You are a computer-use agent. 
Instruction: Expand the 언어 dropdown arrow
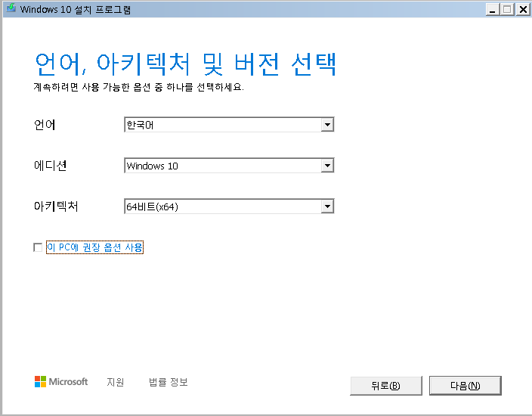coord(327,125)
